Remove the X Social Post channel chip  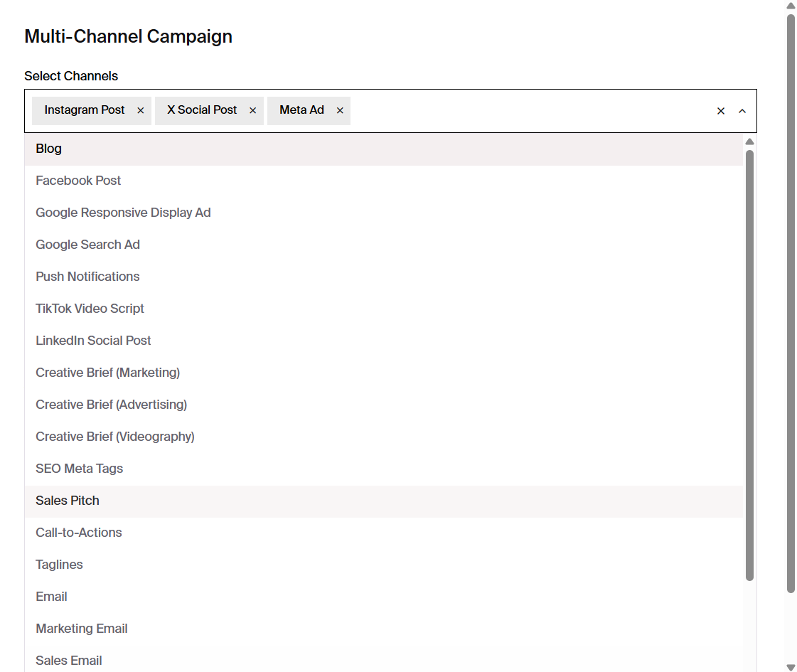click(252, 110)
